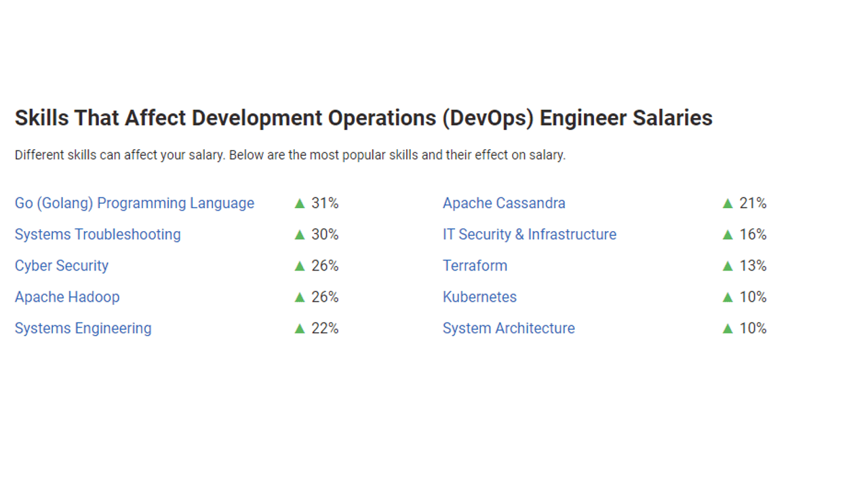
Task: Click the Terraform skill link
Action: pos(475,266)
